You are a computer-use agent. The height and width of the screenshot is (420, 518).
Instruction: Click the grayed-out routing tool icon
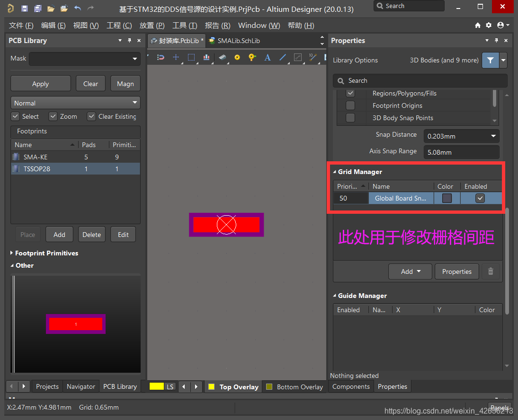(298, 57)
